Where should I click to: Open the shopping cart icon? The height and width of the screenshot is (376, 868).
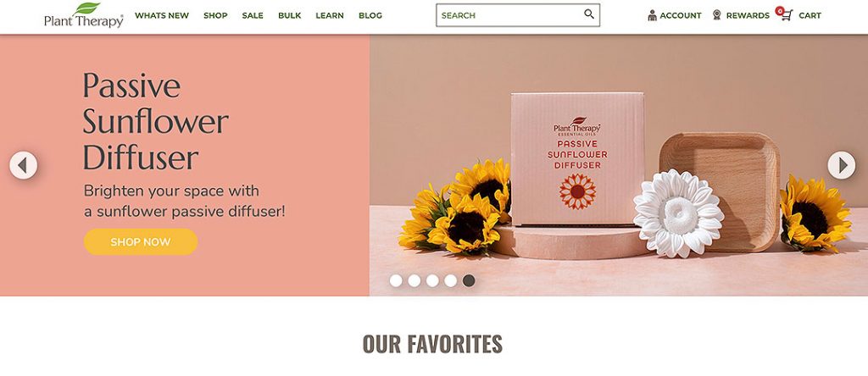pyautogui.click(x=787, y=15)
